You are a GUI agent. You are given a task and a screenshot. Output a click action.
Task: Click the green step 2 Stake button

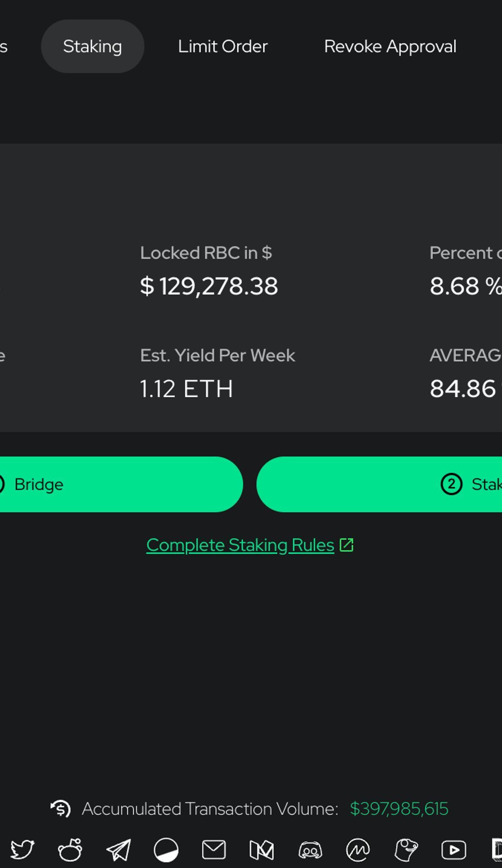pyautogui.click(x=379, y=484)
